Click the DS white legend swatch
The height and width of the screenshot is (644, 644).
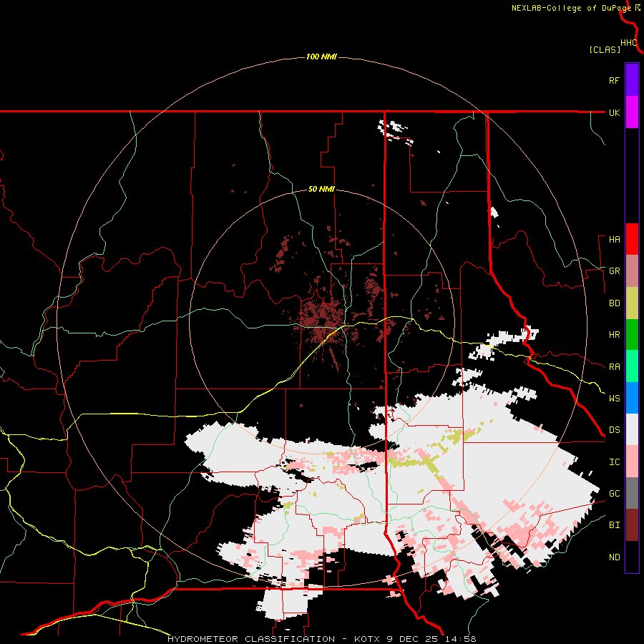[632, 429]
